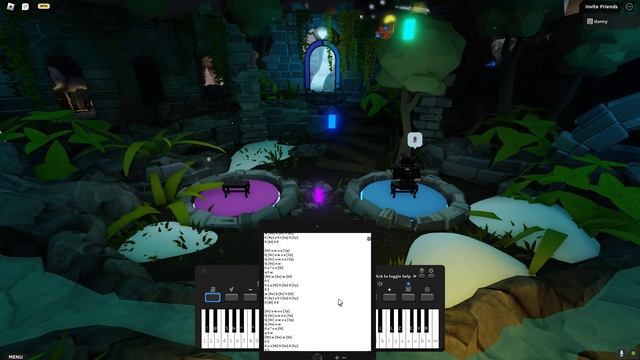
Task: Click inside the white sheet music text area
Action: point(317,291)
